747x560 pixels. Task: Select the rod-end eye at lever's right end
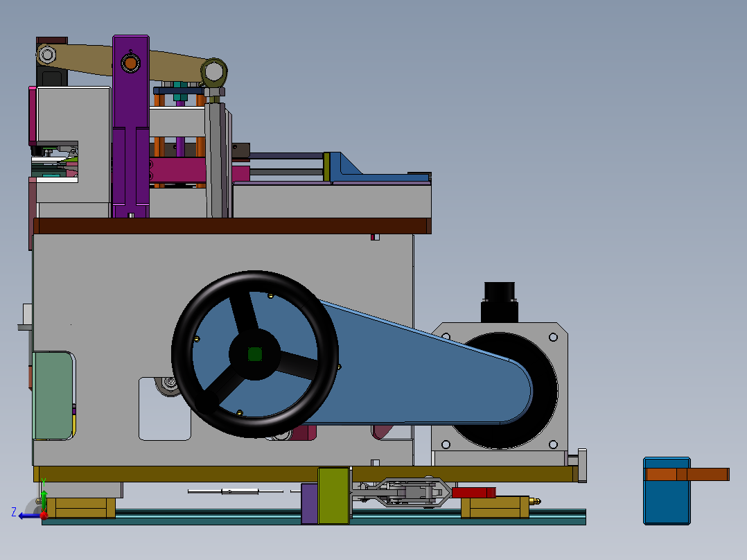coord(213,73)
